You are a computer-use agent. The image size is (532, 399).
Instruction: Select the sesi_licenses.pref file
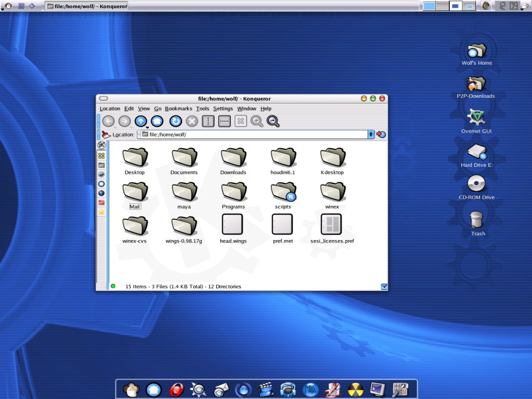pyautogui.click(x=332, y=229)
